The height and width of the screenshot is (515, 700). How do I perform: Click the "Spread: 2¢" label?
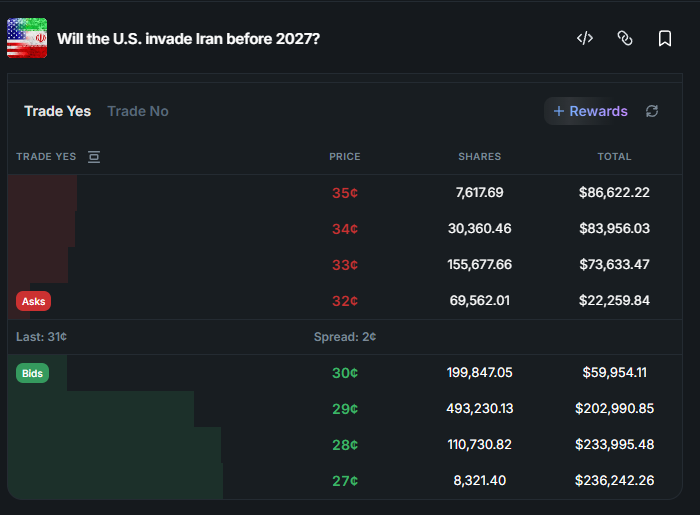[345, 337]
